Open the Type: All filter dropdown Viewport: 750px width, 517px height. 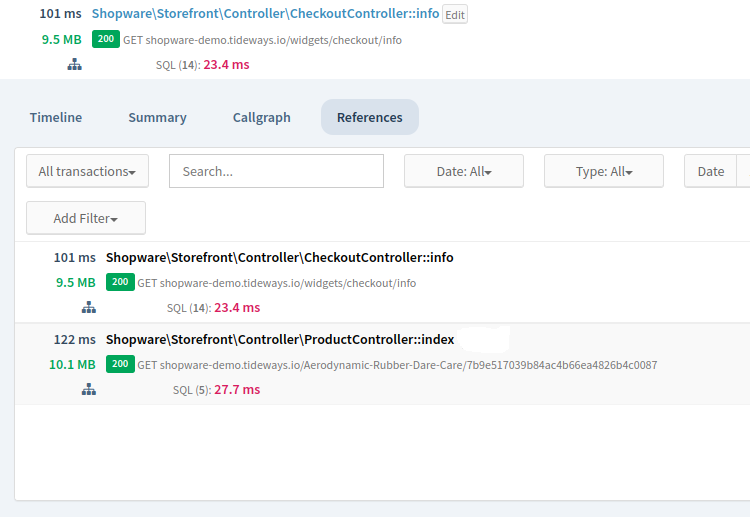click(x=604, y=171)
